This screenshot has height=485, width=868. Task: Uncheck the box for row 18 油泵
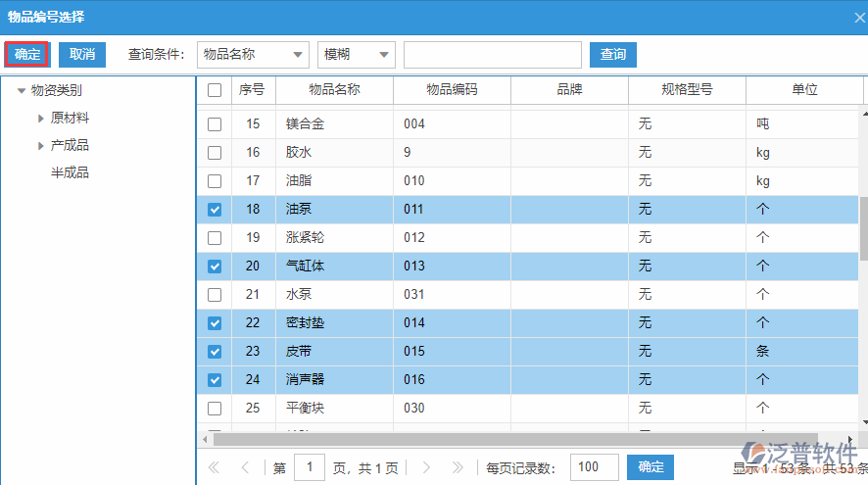215,210
